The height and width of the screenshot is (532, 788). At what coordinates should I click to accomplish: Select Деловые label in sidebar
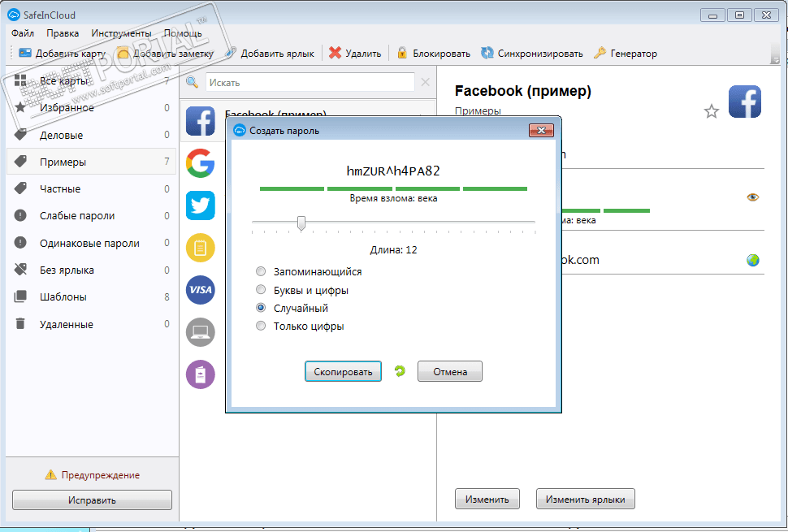click(92, 135)
